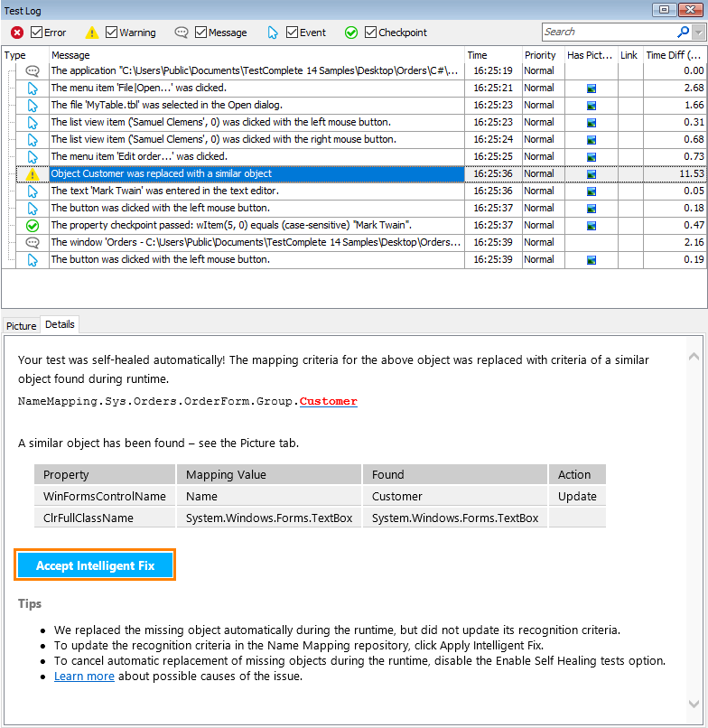Image resolution: width=708 pixels, height=728 pixels.
Task: Uncheck the Error checkbox
Action: pyautogui.click(x=37, y=33)
